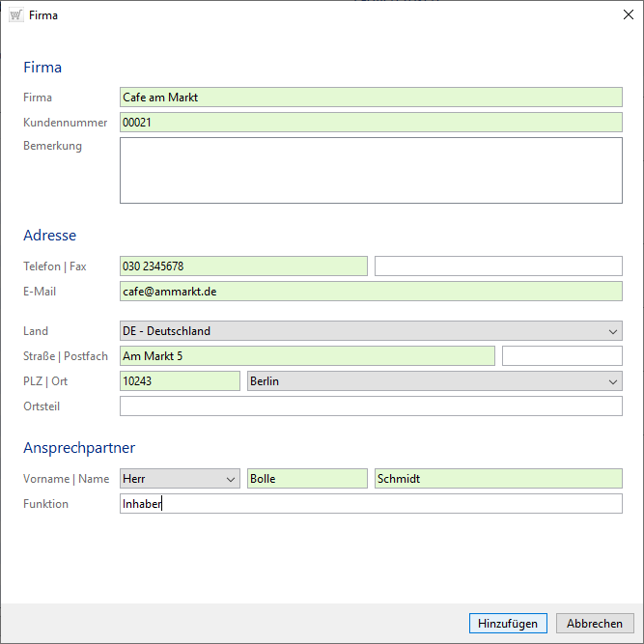Select the Kundennummer input field

[x=371, y=123]
